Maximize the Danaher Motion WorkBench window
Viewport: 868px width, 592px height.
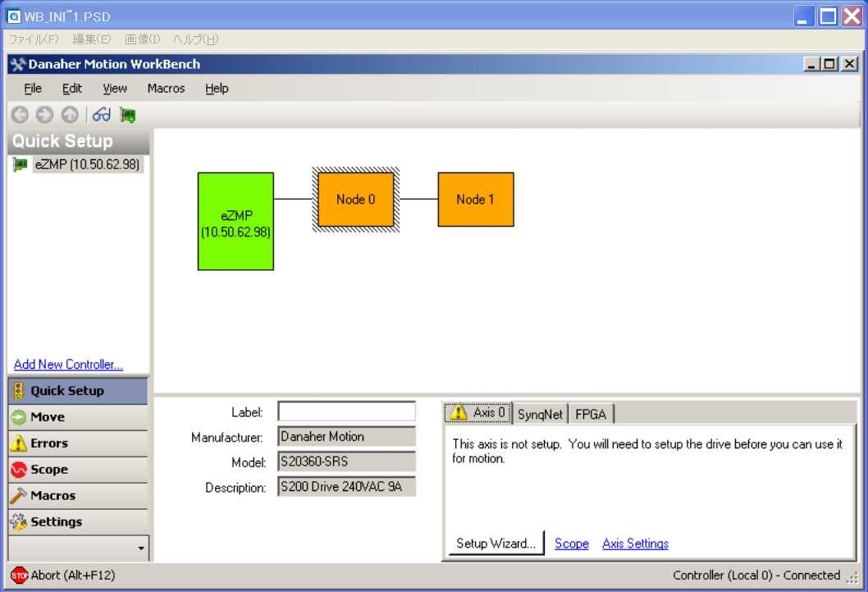pyautogui.click(x=829, y=64)
